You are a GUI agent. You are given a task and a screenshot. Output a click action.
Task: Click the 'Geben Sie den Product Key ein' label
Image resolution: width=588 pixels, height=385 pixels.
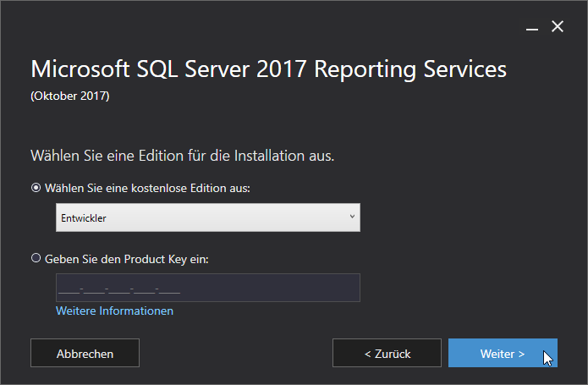coord(126,259)
